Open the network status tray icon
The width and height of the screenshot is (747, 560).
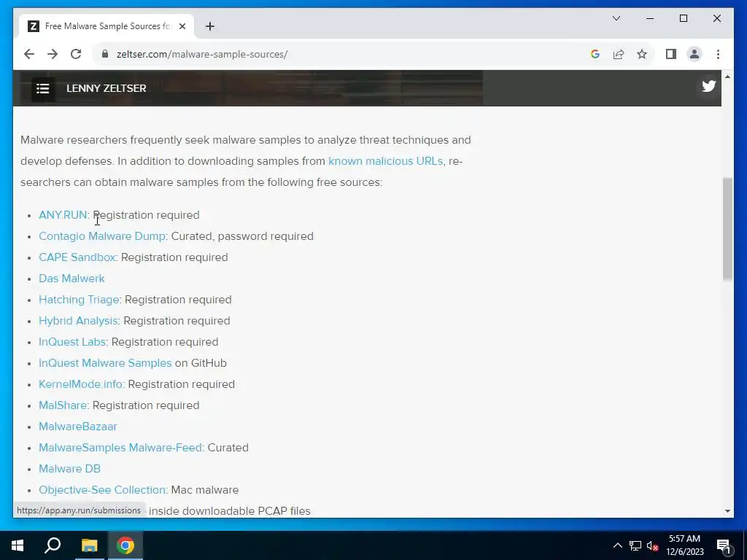click(635, 545)
